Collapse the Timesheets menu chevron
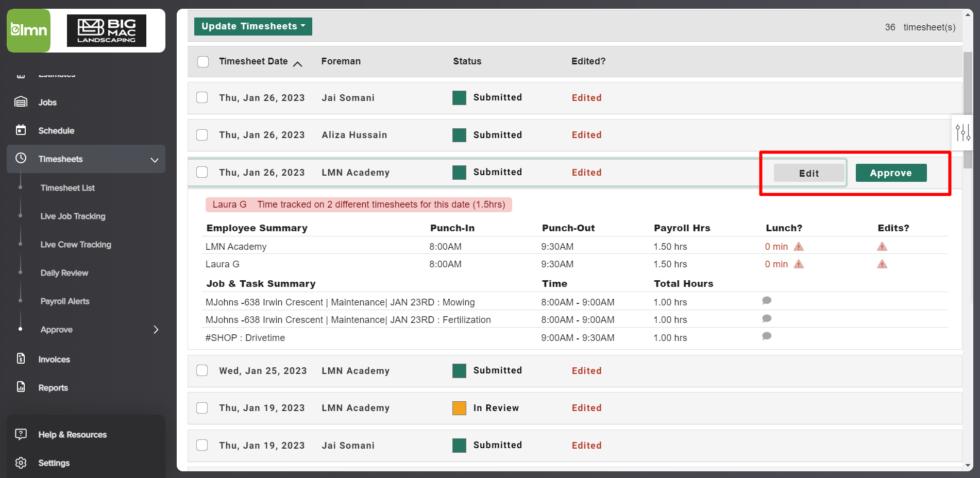Image resolution: width=980 pixels, height=478 pixels. 154,160
